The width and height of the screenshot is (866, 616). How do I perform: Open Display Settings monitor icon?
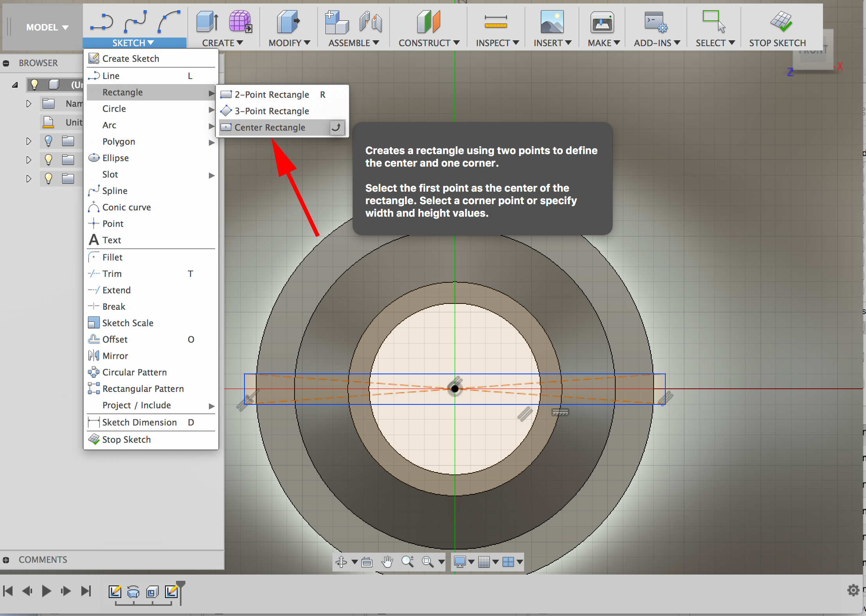[x=460, y=562]
